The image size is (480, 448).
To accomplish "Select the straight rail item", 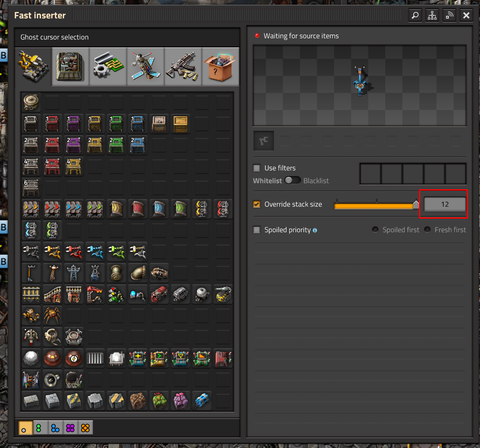I will point(31,295).
